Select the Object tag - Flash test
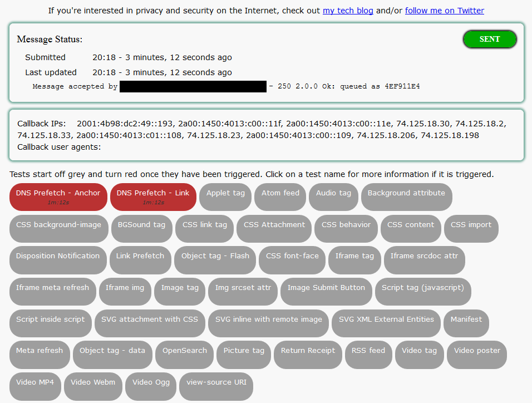Image resolution: width=532 pixels, height=403 pixels. [215, 260]
